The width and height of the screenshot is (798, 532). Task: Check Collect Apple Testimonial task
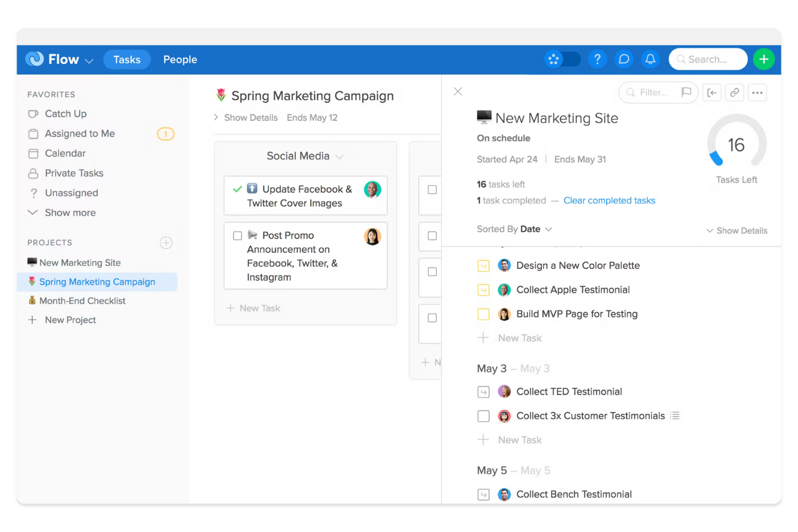(x=484, y=290)
